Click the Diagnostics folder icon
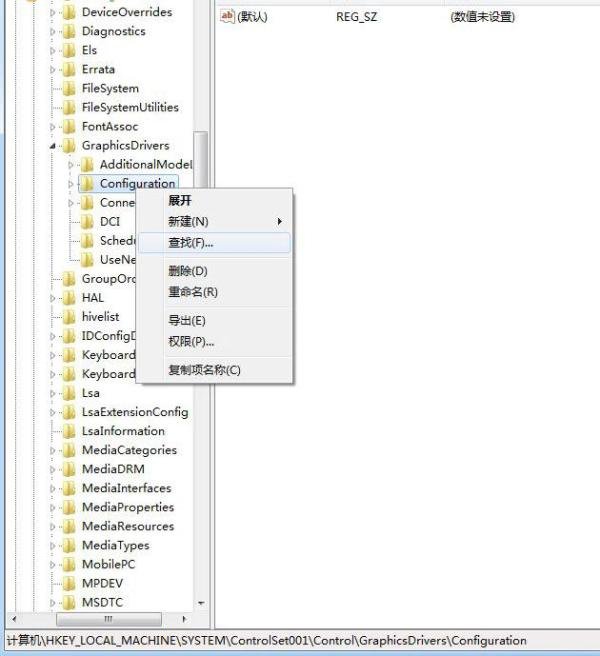This screenshot has height=656, width=600. tap(69, 31)
